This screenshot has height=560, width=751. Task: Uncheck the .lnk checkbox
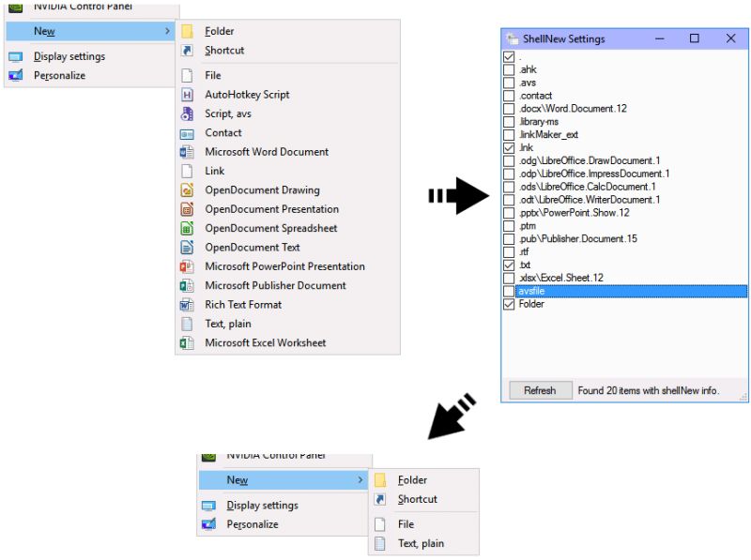[x=509, y=148]
